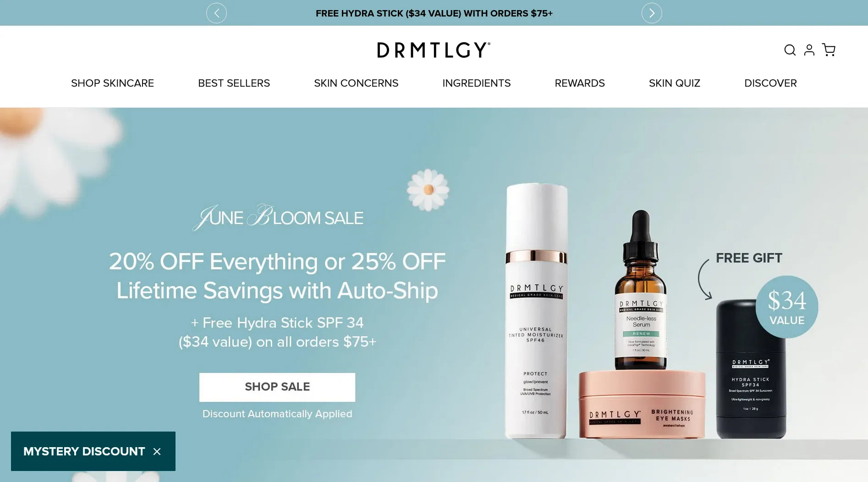Screen dimensions: 868x482
Task: Show next announcement with right arrow
Action: pos(652,13)
